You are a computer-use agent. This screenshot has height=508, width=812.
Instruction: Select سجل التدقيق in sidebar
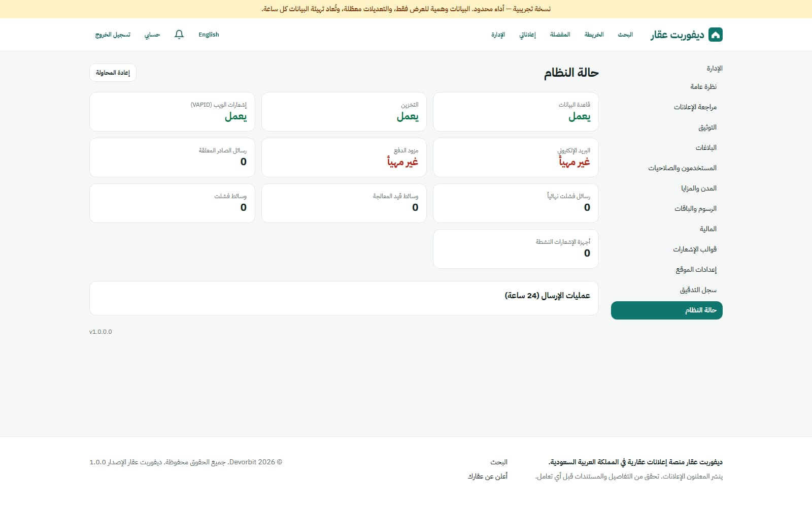point(667,290)
